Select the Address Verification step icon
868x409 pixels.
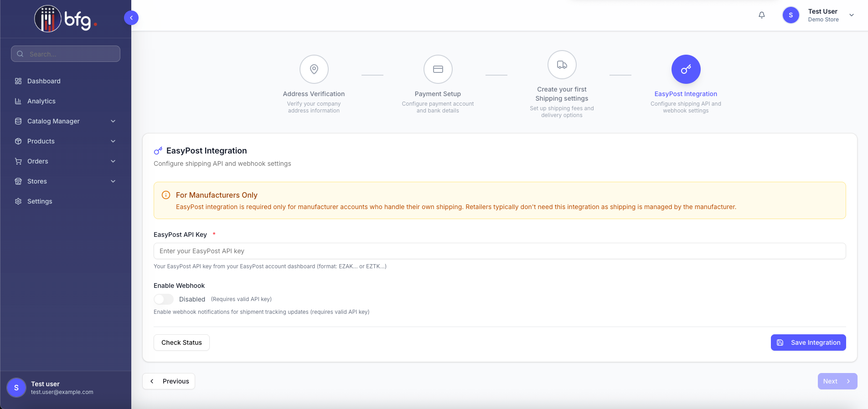point(314,69)
